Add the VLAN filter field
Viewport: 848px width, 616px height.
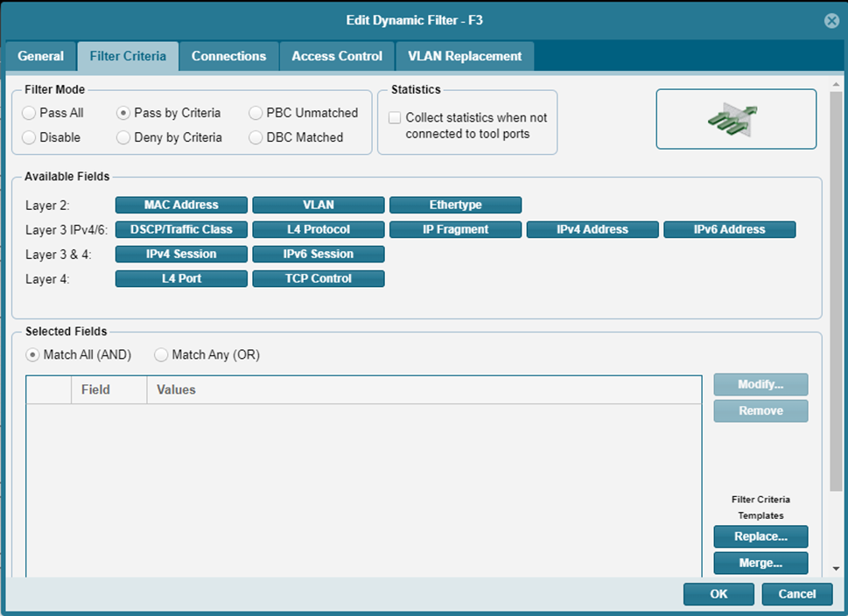coord(319,205)
